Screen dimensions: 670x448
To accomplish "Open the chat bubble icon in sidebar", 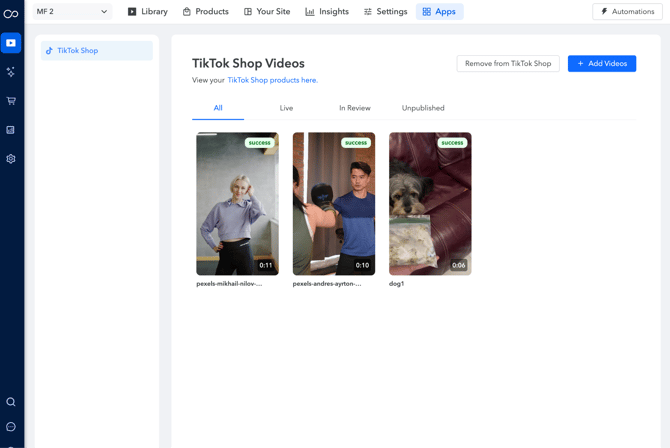I will click(x=11, y=427).
